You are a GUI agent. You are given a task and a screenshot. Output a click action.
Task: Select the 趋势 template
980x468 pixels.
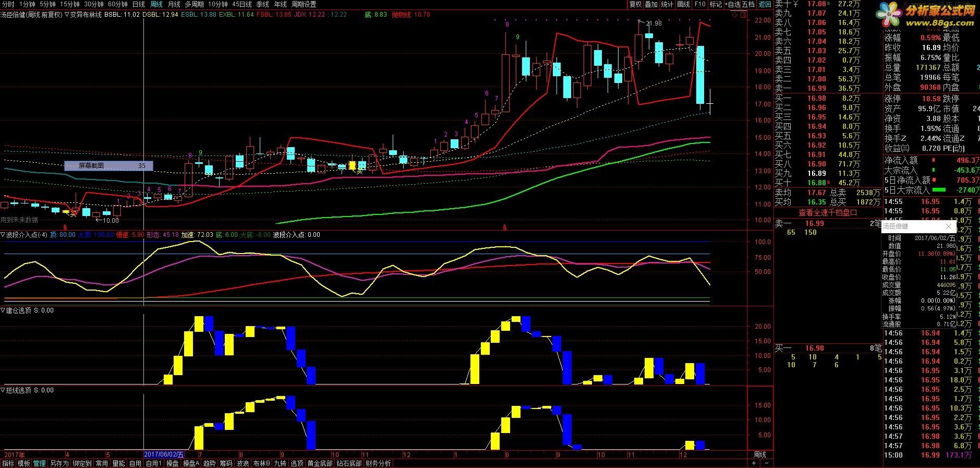coord(209,463)
